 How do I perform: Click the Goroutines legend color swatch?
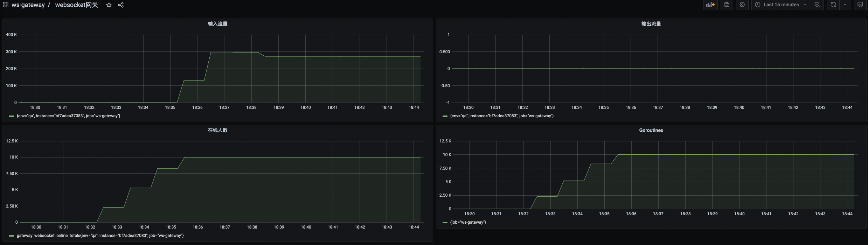click(445, 222)
